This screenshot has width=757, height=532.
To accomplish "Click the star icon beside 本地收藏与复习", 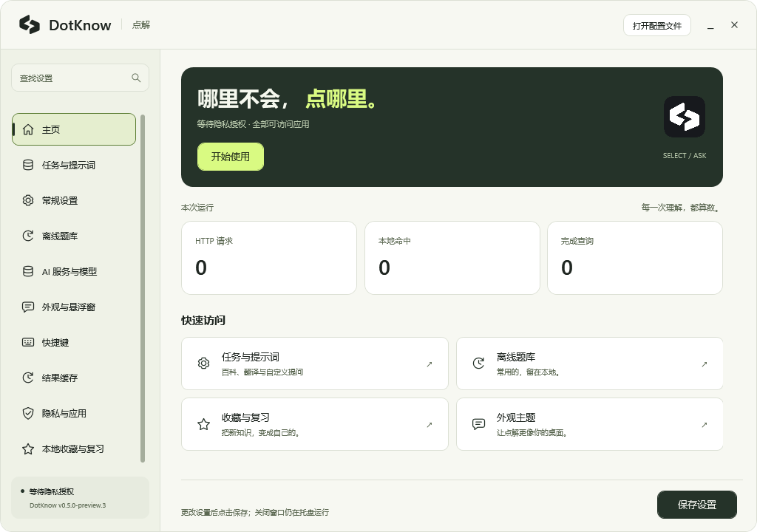I will click(x=28, y=449).
